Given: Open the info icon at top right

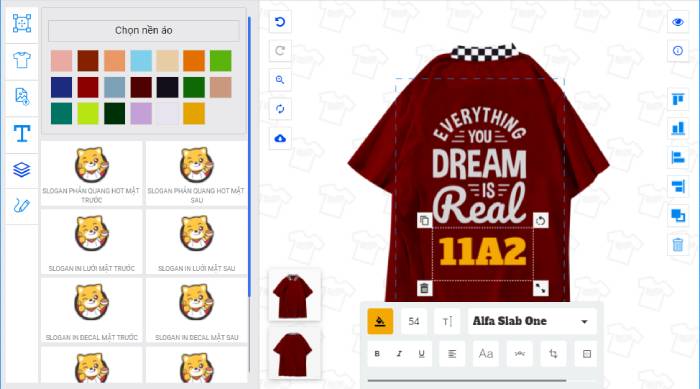Looking at the screenshot, I should point(678,50).
